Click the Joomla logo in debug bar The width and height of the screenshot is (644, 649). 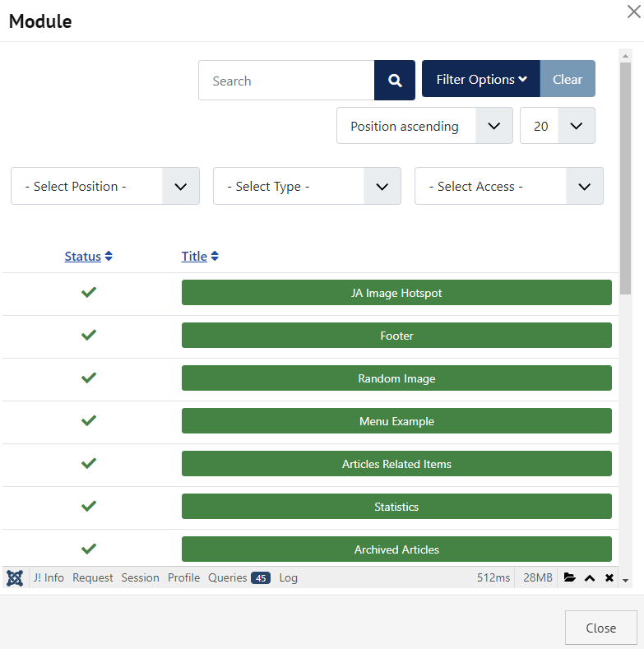tap(15, 577)
